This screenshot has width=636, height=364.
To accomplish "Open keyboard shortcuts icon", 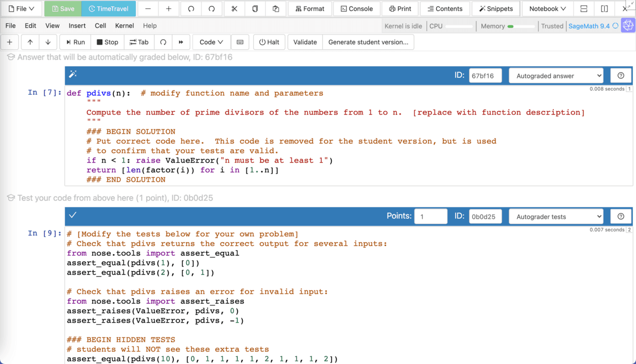I will [240, 42].
